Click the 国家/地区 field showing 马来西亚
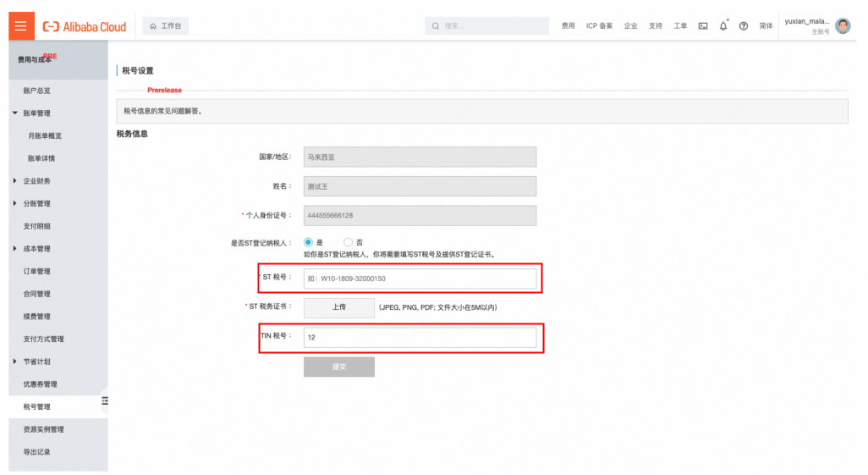 click(x=420, y=157)
